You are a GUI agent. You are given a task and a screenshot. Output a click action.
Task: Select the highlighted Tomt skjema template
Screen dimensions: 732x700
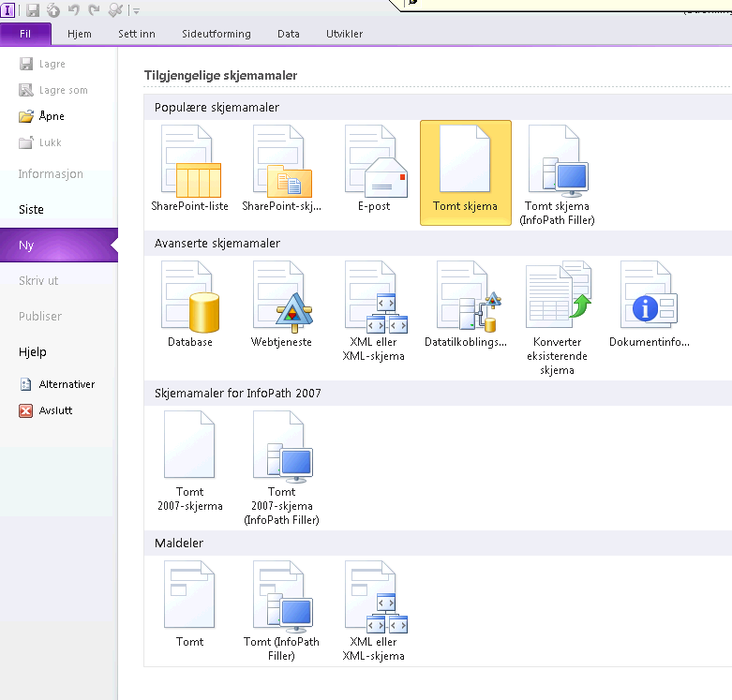tap(466, 172)
